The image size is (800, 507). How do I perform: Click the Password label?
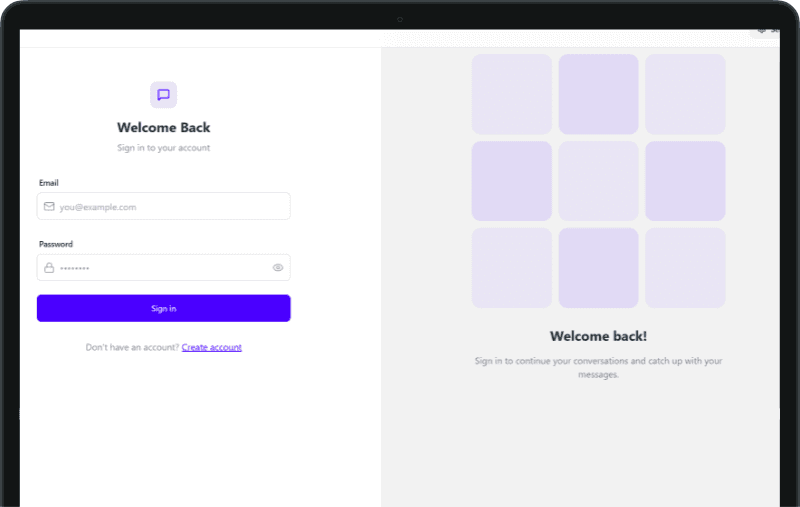(x=56, y=244)
